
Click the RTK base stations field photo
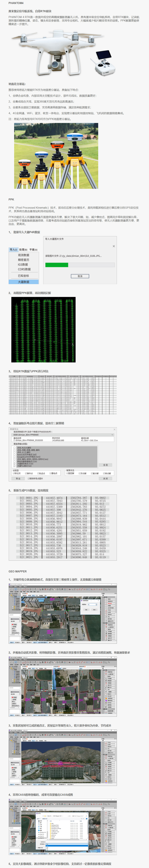(56, 156)
